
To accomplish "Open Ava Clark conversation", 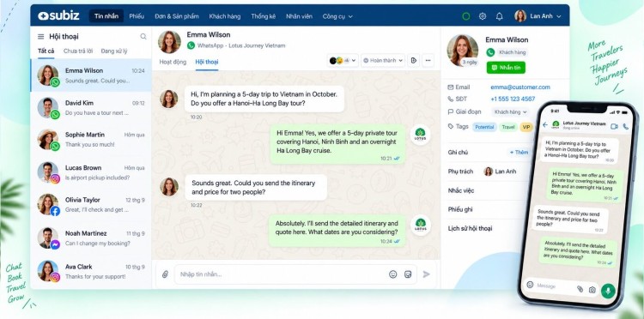I will (91, 271).
